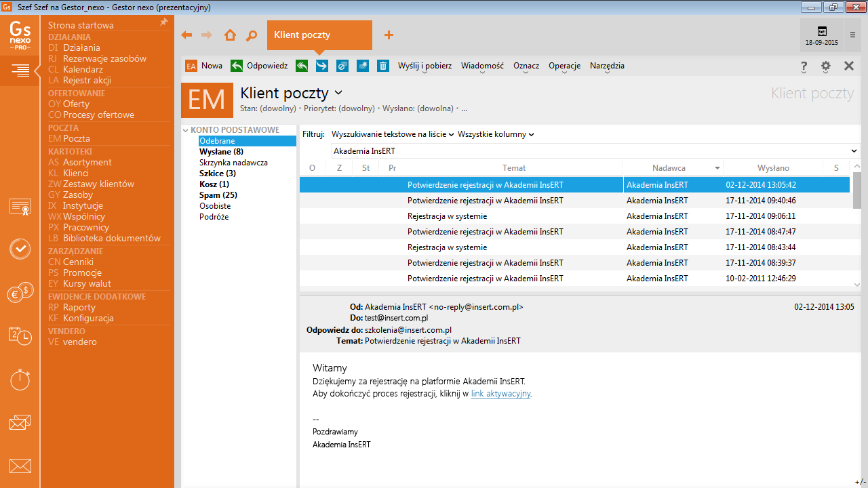The image size is (868, 488).
Task: Unpin the side menu with pin icon
Action: tap(163, 22)
